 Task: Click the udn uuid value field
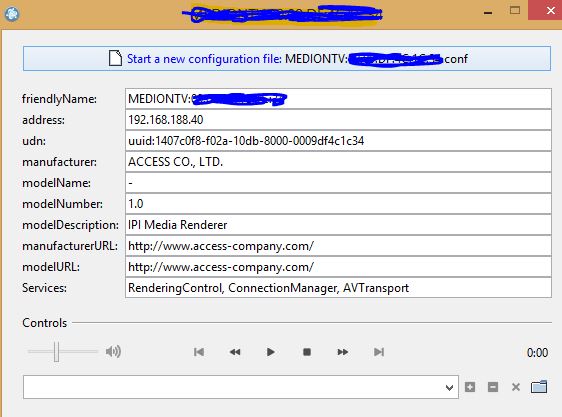338,141
